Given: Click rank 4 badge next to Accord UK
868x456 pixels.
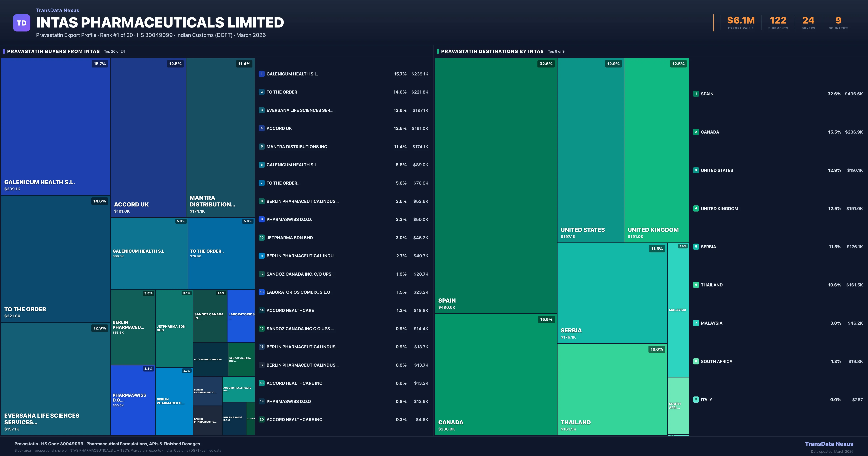Looking at the screenshot, I should click(261, 128).
